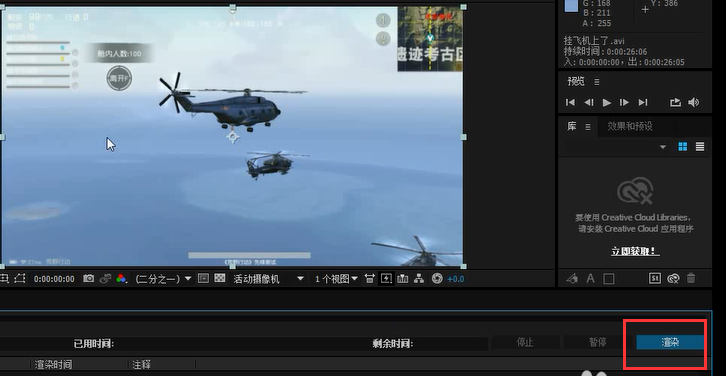Play the preview
The height and width of the screenshot is (376, 726).
point(607,102)
